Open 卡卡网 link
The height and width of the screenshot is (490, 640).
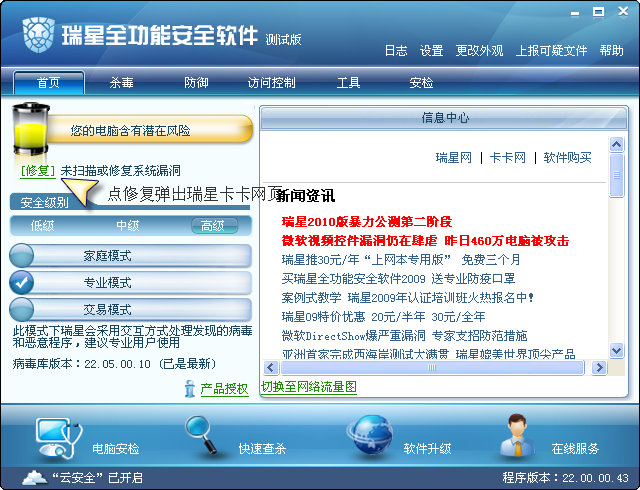point(508,158)
